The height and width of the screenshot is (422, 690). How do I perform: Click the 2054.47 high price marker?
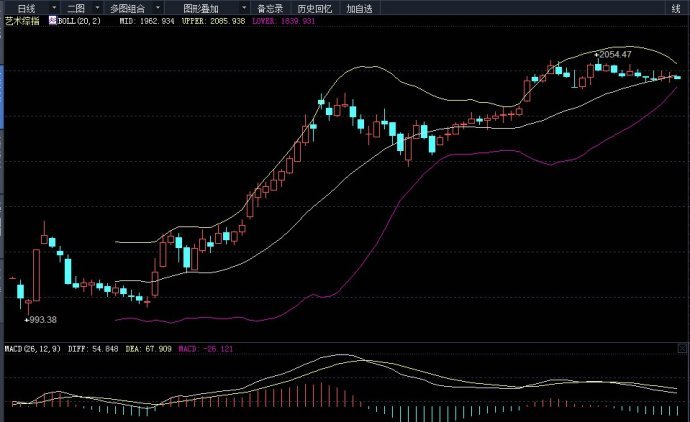(x=614, y=54)
